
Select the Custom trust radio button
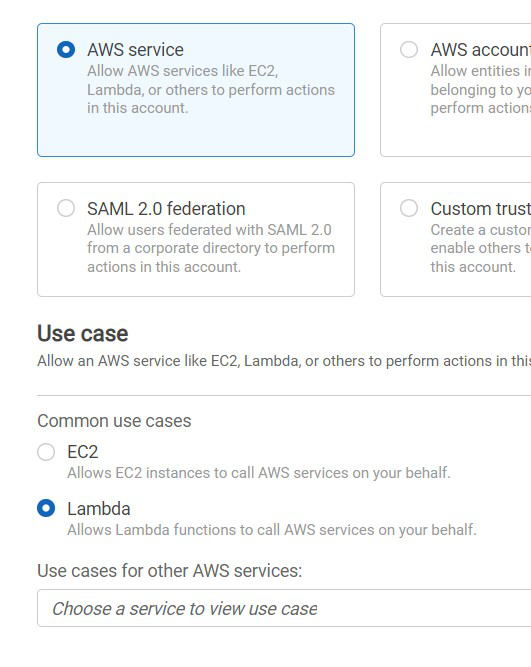pyautogui.click(x=409, y=208)
